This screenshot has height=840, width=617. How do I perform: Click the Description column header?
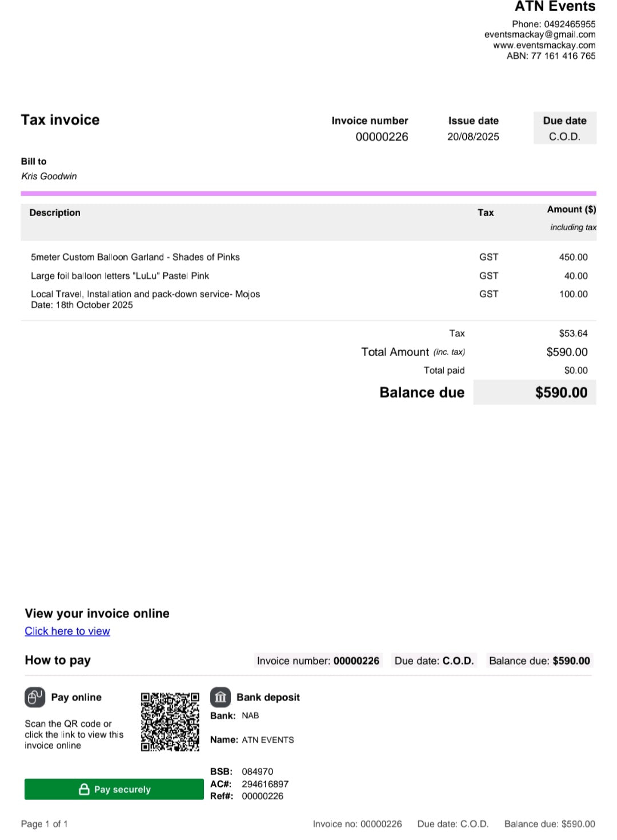pyautogui.click(x=55, y=213)
